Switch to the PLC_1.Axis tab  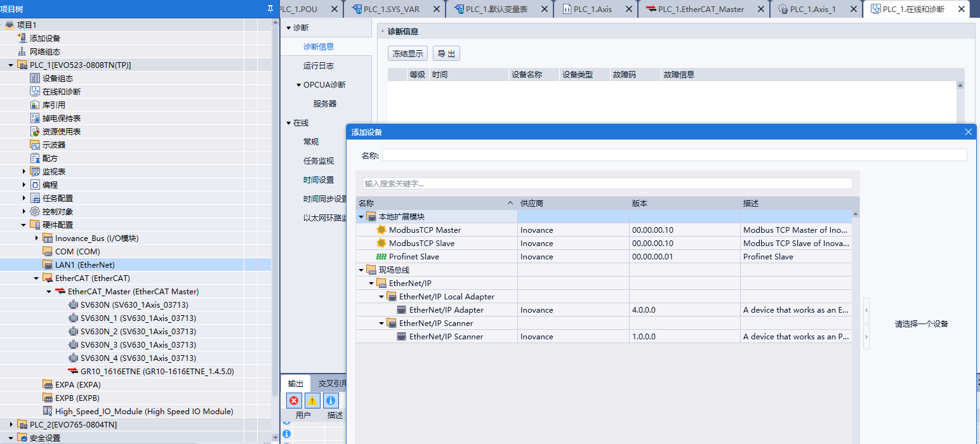point(592,9)
